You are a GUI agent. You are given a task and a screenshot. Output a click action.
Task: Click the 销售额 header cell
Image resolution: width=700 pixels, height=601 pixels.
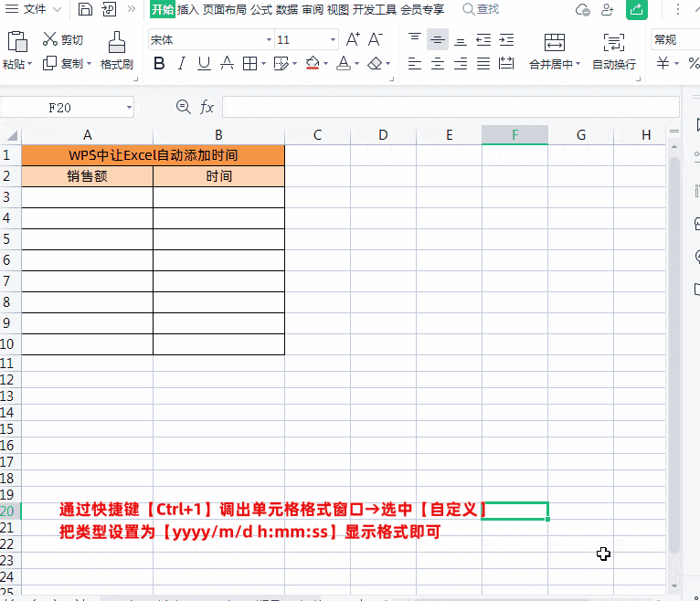pos(87,176)
